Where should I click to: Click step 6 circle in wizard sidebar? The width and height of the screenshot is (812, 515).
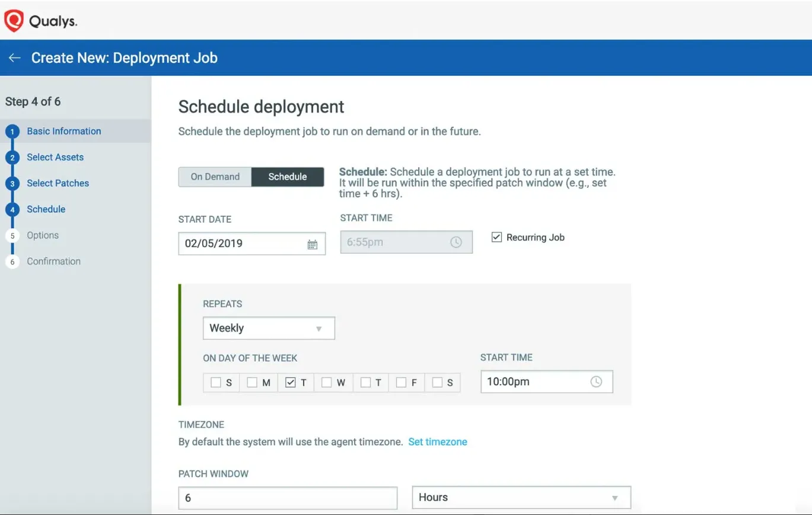12,262
